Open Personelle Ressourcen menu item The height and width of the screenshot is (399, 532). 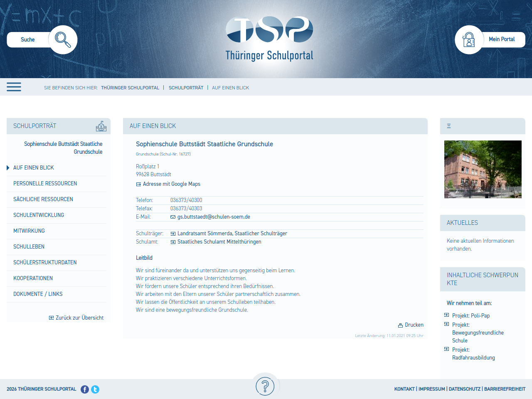45,183
